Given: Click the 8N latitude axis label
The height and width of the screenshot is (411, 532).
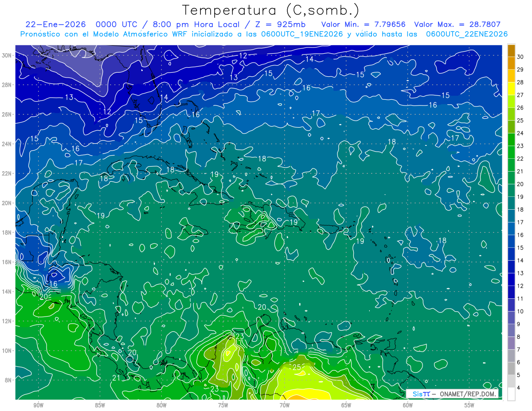Looking at the screenshot, I should 9,380.
